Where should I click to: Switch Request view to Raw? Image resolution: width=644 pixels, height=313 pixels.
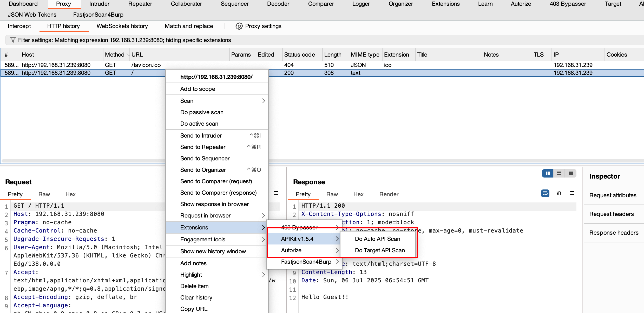click(x=44, y=194)
